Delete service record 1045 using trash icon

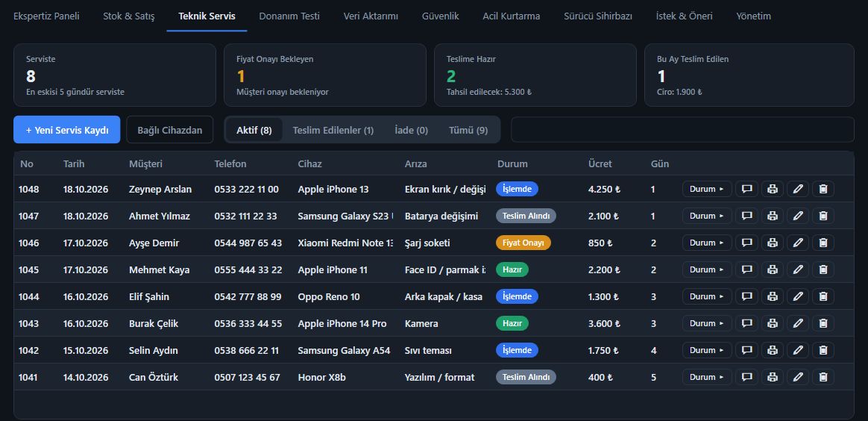tap(823, 269)
